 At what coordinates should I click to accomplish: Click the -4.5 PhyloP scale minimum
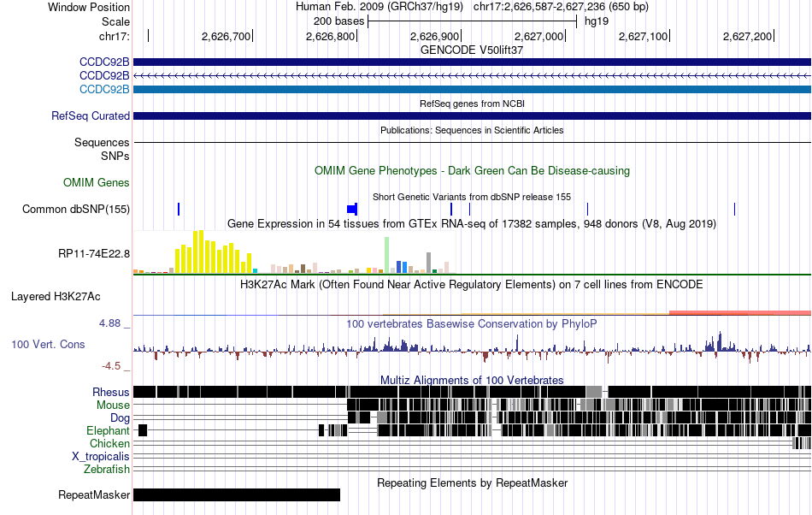pyautogui.click(x=111, y=366)
